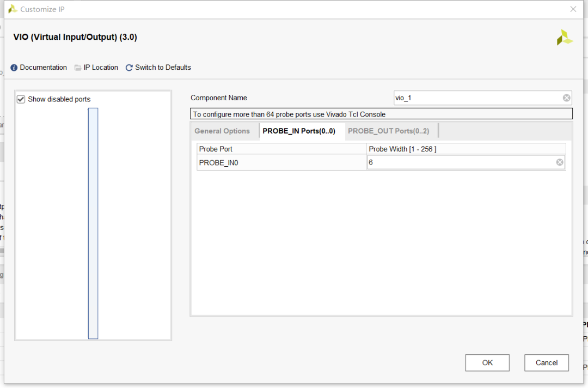588x388 pixels.
Task: Click Switch to Defaults text
Action: [x=163, y=68]
